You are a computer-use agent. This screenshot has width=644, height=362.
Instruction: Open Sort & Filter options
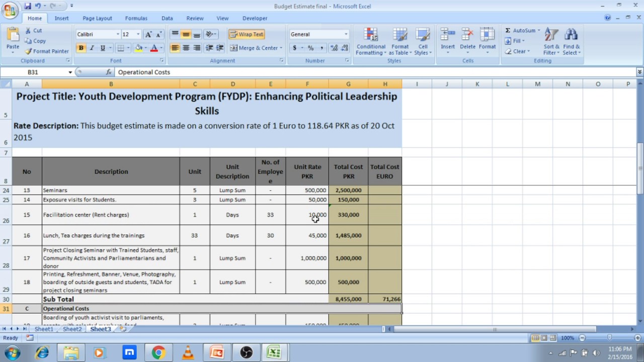pos(551,42)
